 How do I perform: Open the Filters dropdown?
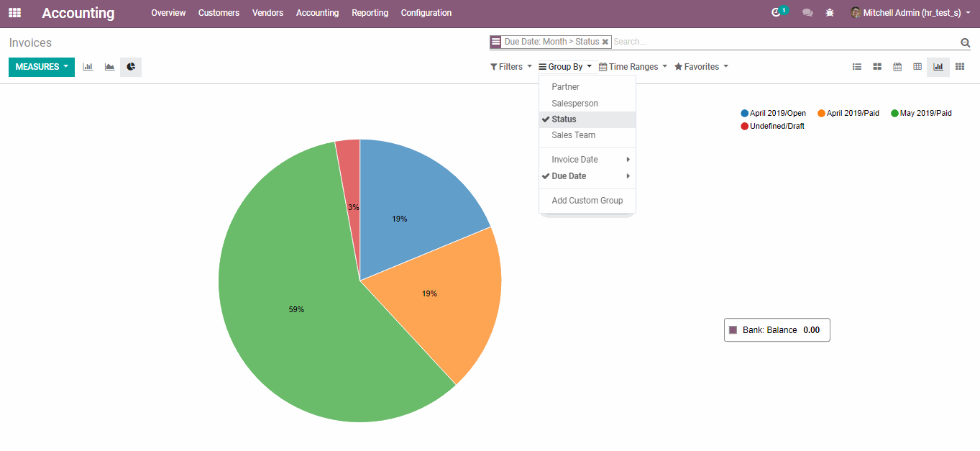pyautogui.click(x=511, y=67)
